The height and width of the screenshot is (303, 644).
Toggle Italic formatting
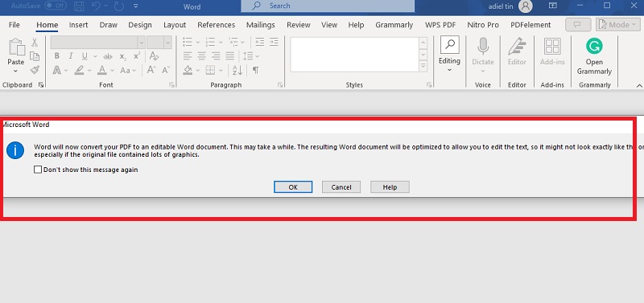click(71, 56)
